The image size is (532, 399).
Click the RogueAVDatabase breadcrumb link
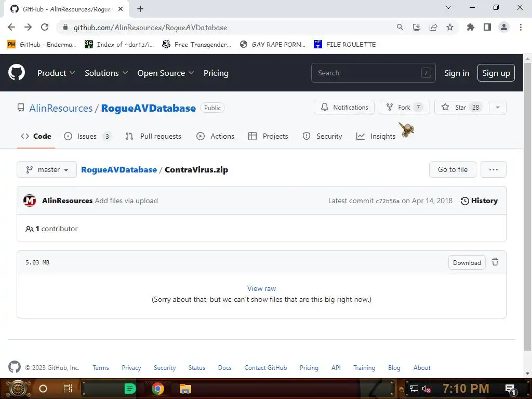point(119,170)
